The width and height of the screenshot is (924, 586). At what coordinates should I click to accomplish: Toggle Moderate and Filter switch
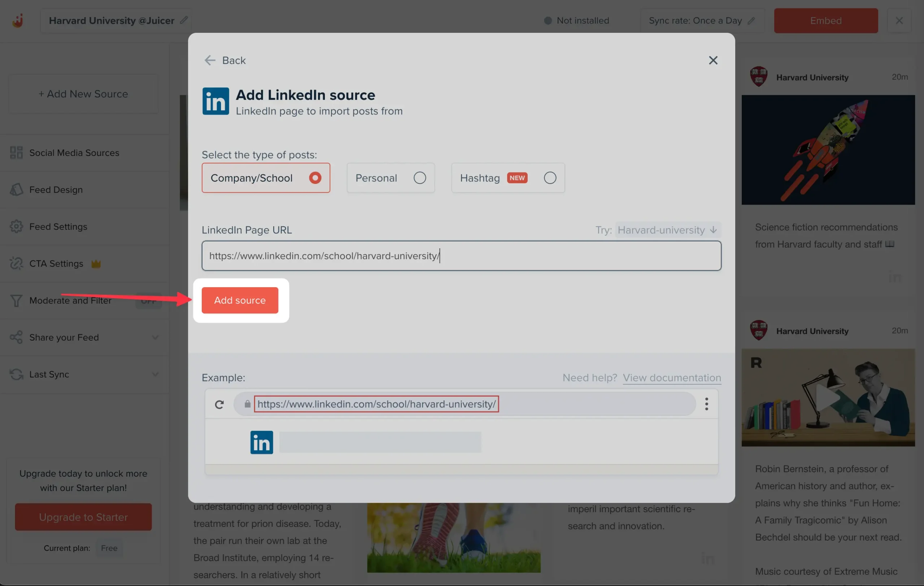click(x=148, y=301)
